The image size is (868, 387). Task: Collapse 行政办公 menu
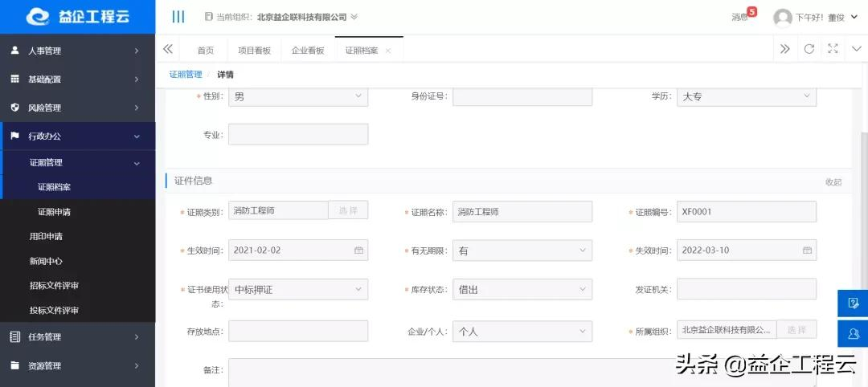pos(77,136)
